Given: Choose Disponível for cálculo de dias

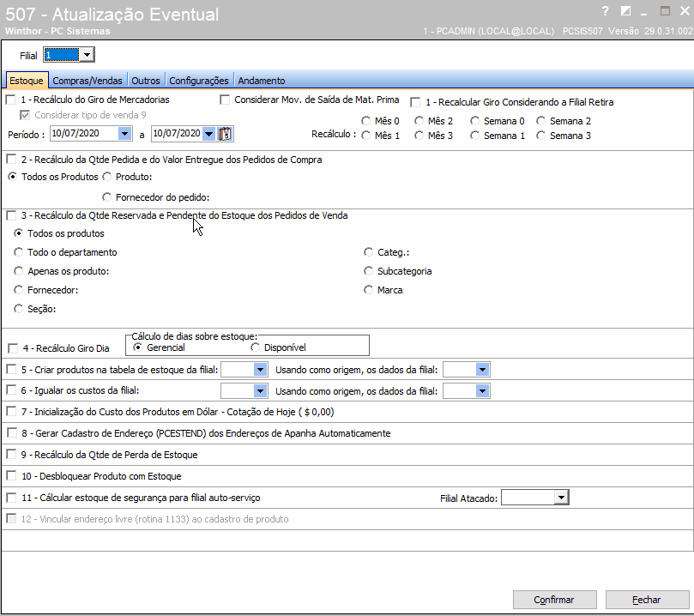Looking at the screenshot, I should [255, 347].
